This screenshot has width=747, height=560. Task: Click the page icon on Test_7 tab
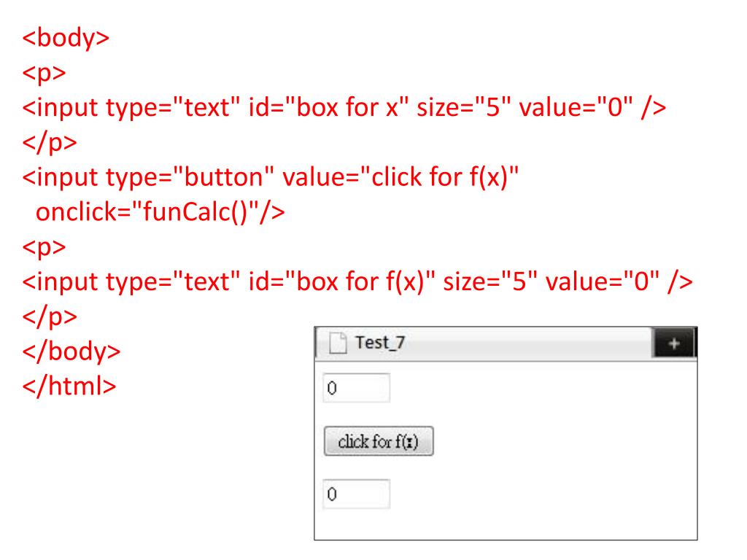(336, 342)
